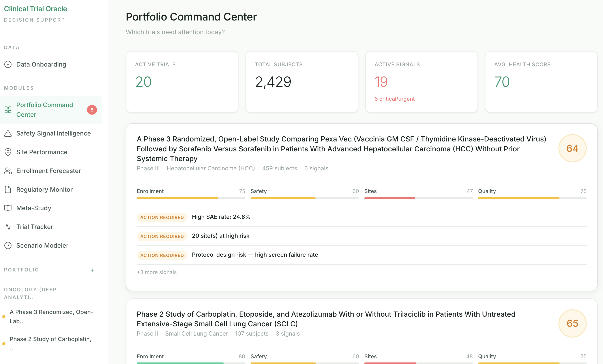Click the Avg. Health Score 70 card
The height and width of the screenshot is (364, 603).
coord(541,82)
